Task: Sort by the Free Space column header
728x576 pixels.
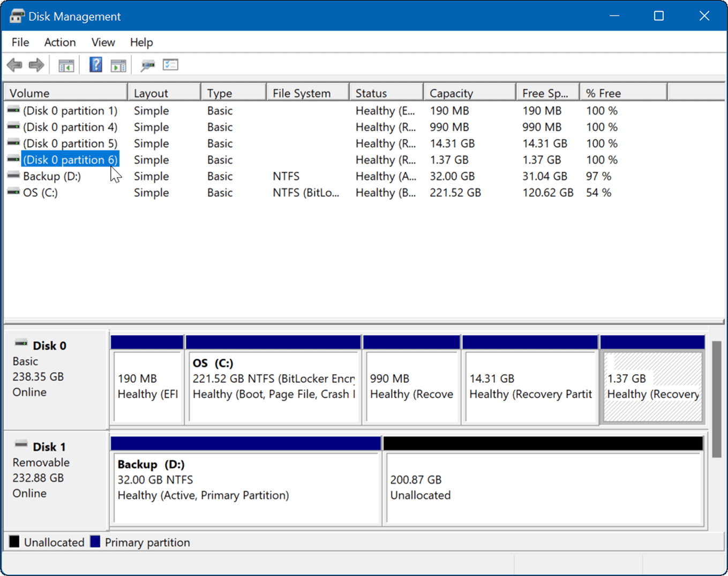Action: tap(544, 92)
